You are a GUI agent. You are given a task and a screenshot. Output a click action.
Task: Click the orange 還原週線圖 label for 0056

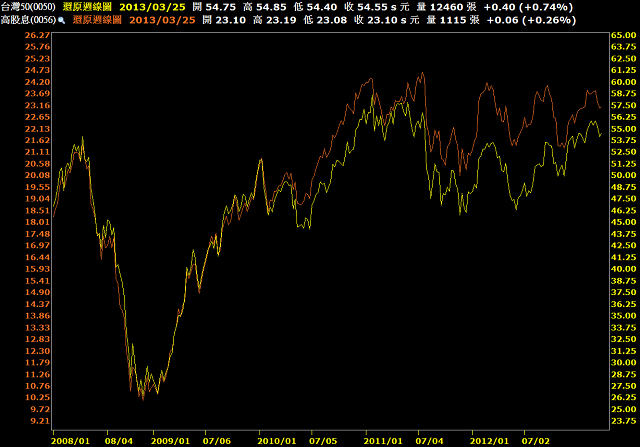pos(97,20)
